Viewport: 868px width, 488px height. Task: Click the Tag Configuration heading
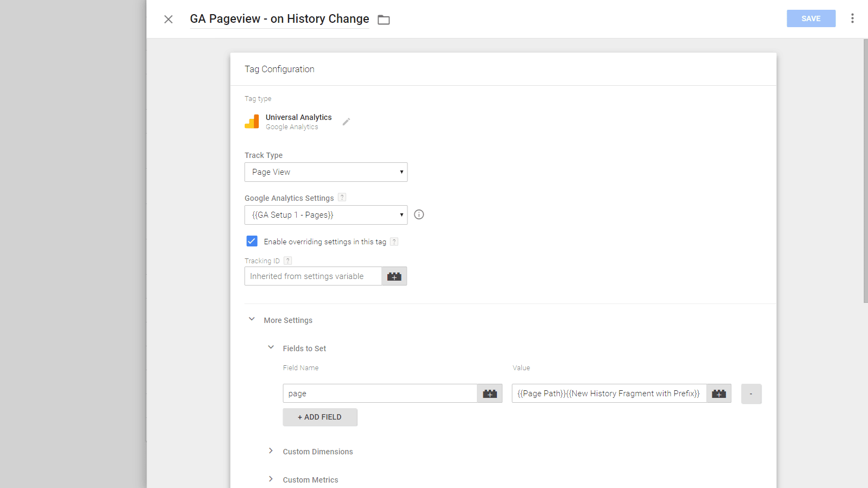click(279, 69)
